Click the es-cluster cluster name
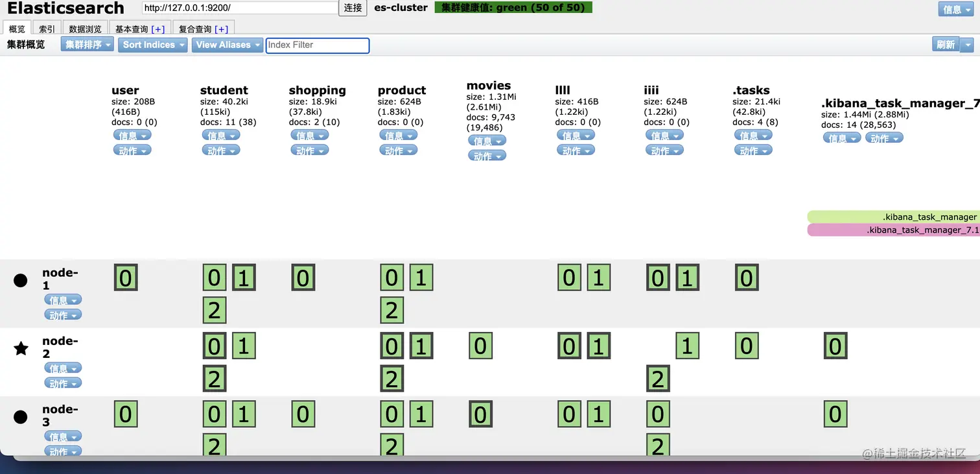 [401, 8]
